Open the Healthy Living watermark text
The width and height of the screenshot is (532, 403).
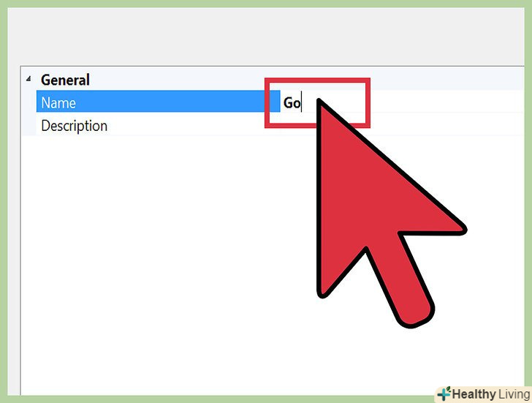click(491, 394)
